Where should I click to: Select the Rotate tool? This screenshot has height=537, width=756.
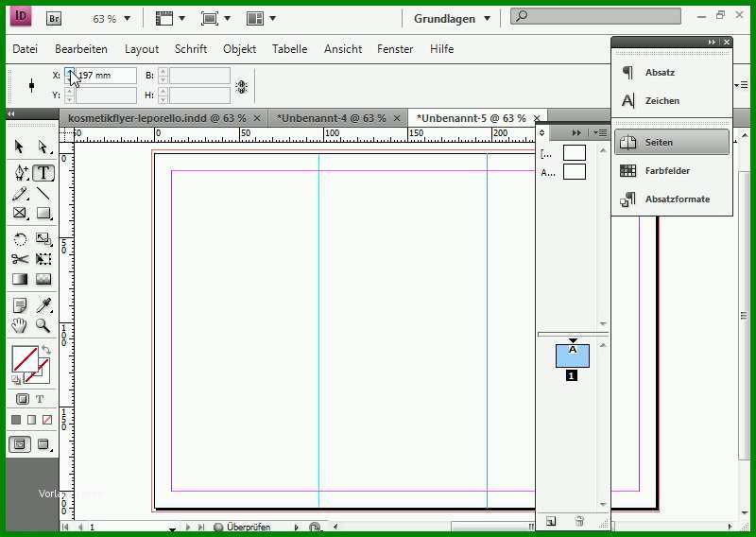pyautogui.click(x=20, y=239)
